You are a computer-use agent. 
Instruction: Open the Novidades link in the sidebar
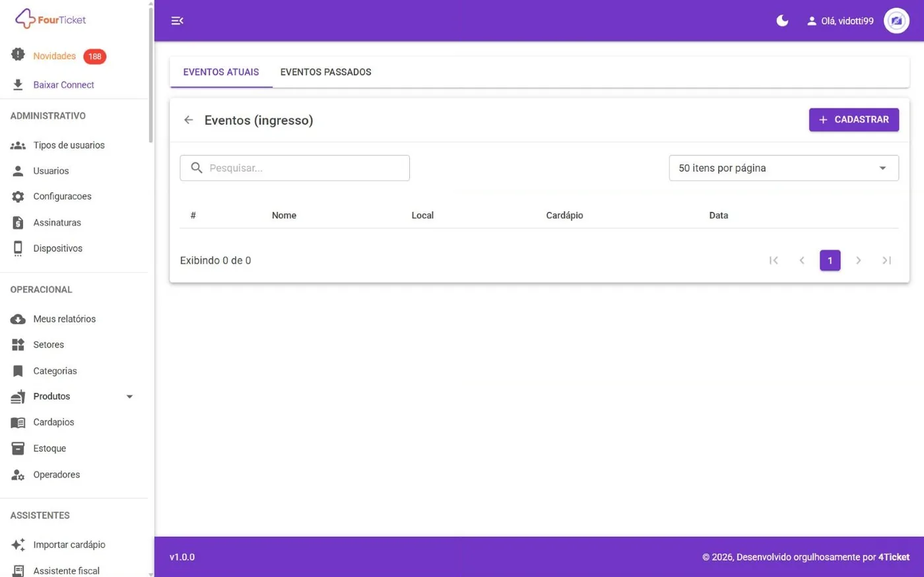[55, 56]
